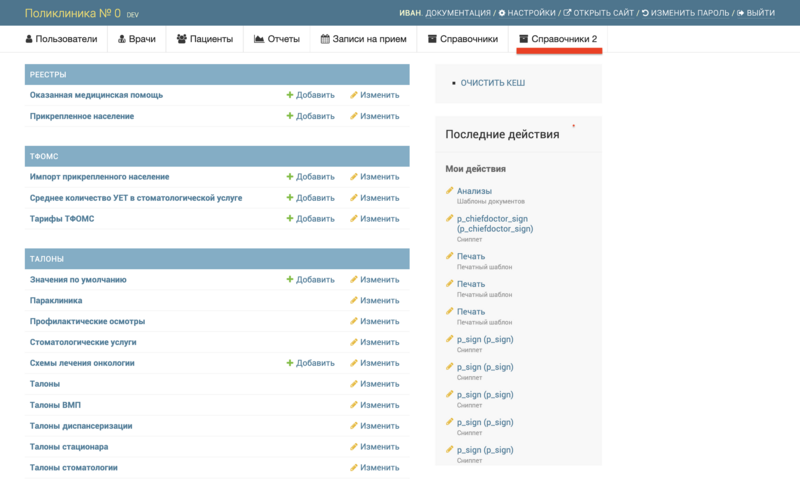The width and height of the screenshot is (800, 480).
Task: Open the Документация link in header
Action: pyautogui.click(x=458, y=13)
